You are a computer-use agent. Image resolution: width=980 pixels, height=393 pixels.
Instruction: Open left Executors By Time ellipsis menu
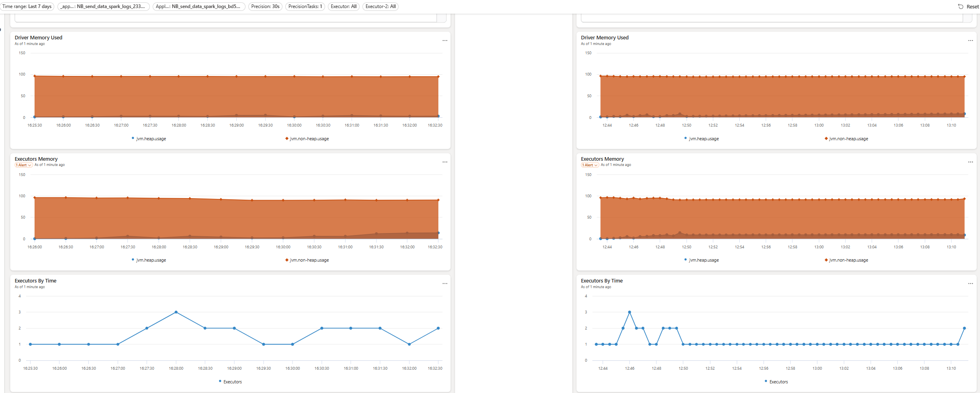tap(445, 284)
